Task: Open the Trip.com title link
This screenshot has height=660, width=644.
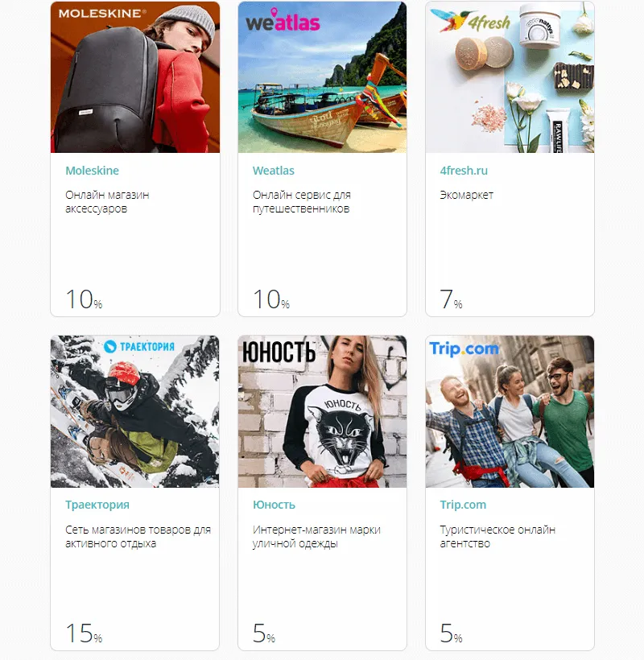Action: (463, 505)
